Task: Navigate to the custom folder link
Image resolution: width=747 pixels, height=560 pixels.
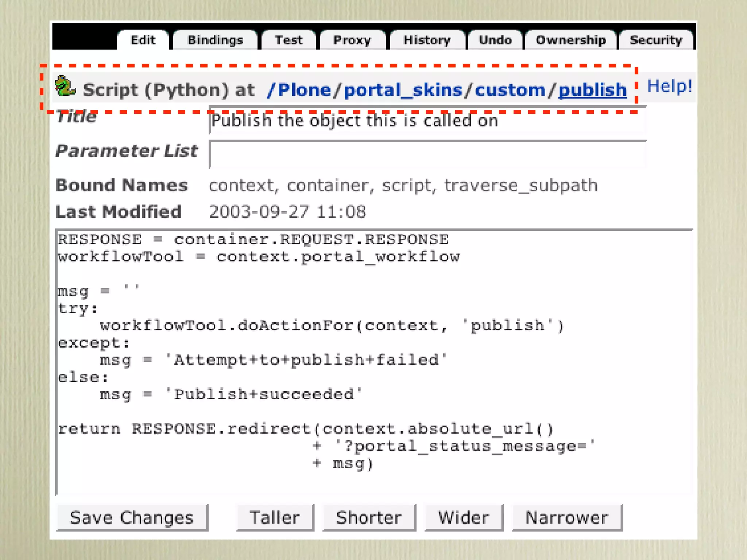Action: (x=510, y=90)
